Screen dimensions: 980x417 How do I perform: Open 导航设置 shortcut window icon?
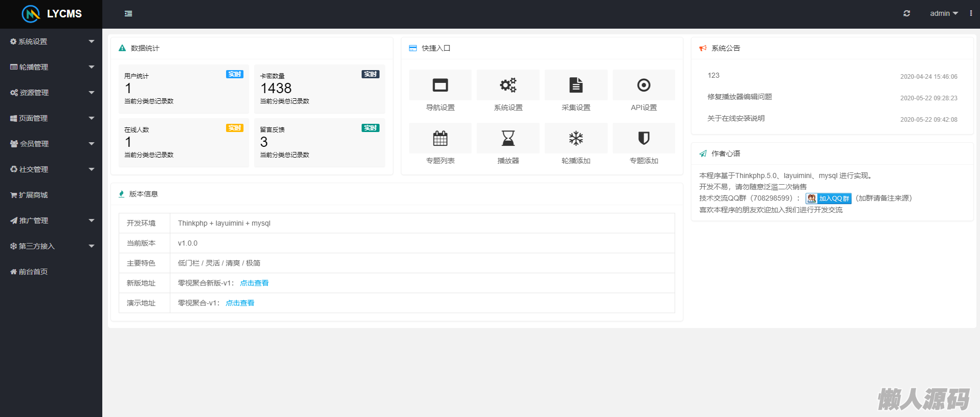[440, 85]
